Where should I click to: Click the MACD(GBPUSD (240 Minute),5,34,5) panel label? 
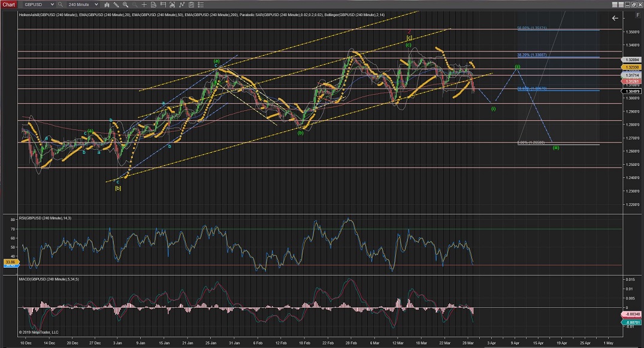tap(49, 279)
